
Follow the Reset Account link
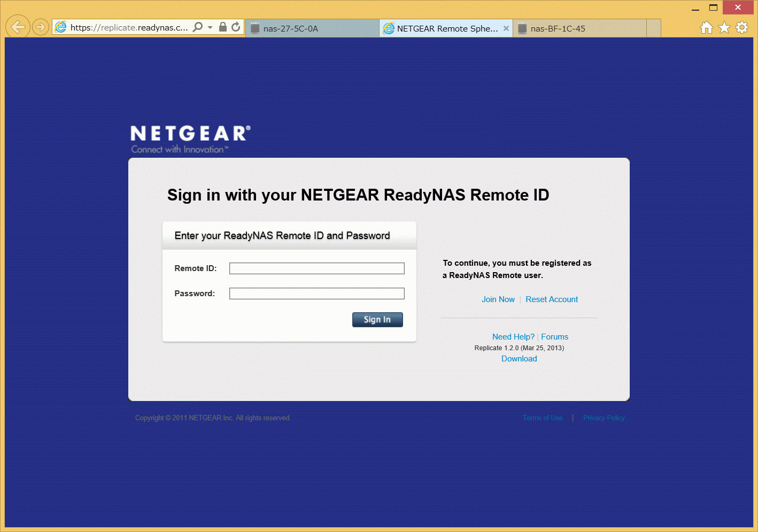coord(552,299)
